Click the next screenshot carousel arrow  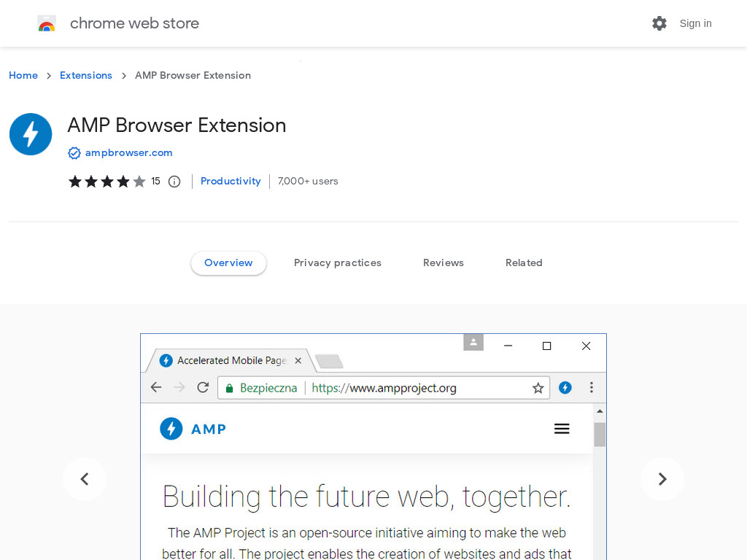point(662,479)
